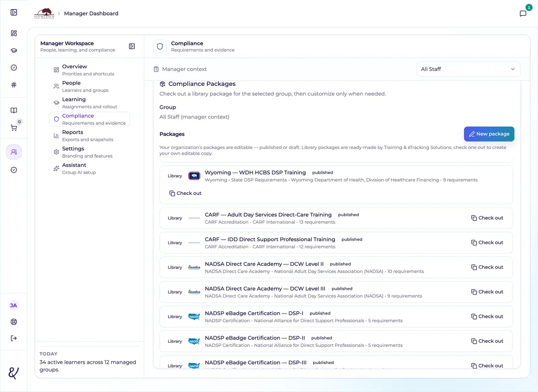Image resolution: width=538 pixels, height=392 pixels.
Task: Check out NADSP eBadge DSP-I package
Action: point(487,317)
